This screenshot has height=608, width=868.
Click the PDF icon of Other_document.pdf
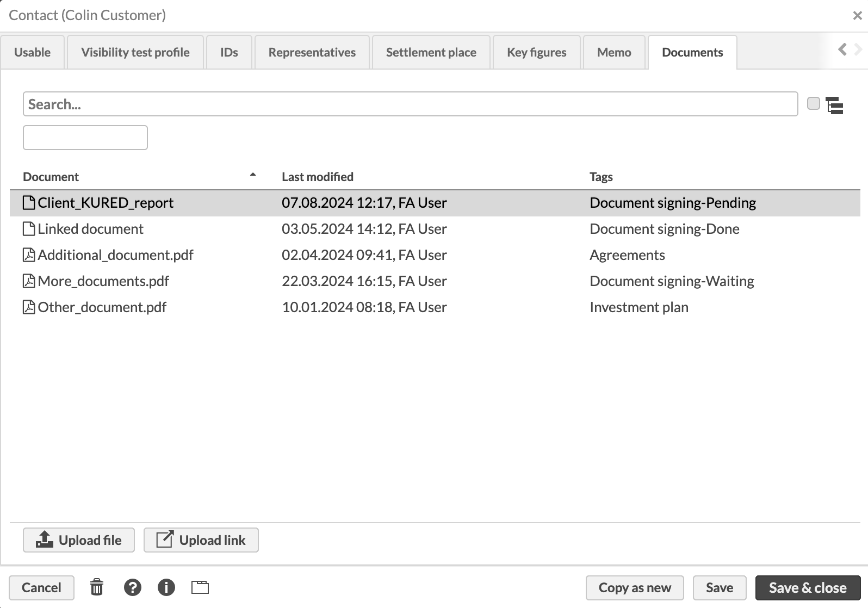(x=29, y=307)
